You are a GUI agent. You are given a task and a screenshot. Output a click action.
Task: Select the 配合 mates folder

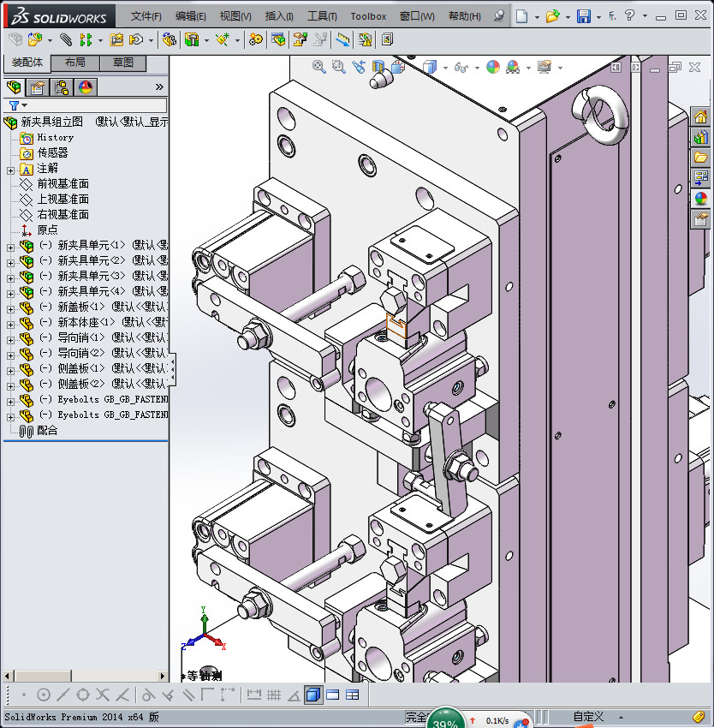[x=47, y=431]
